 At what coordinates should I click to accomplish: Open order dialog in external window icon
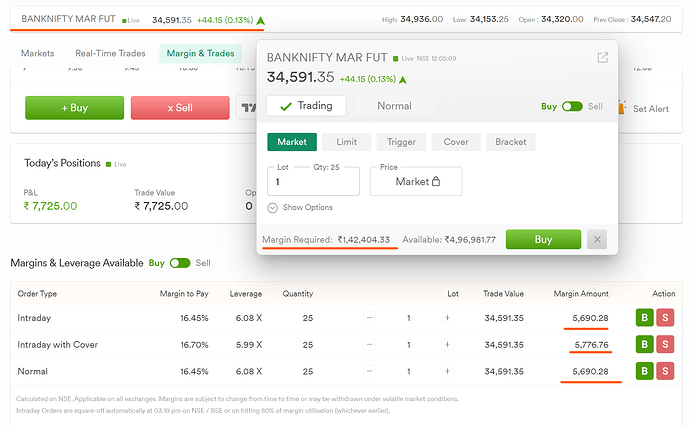602,58
